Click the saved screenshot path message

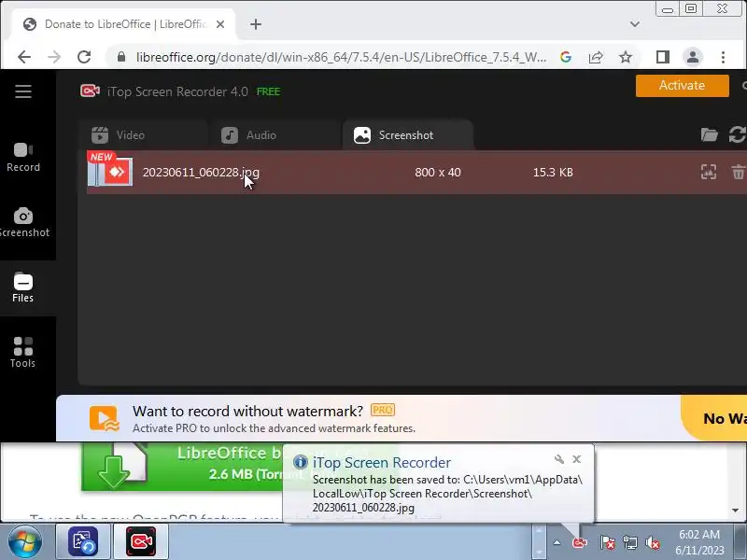tap(447, 494)
